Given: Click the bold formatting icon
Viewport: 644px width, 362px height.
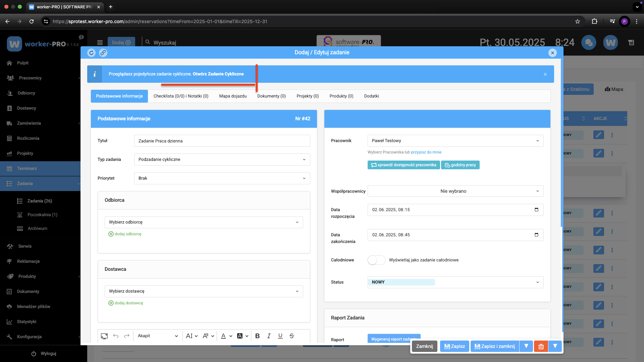Looking at the screenshot, I should 257,336.
